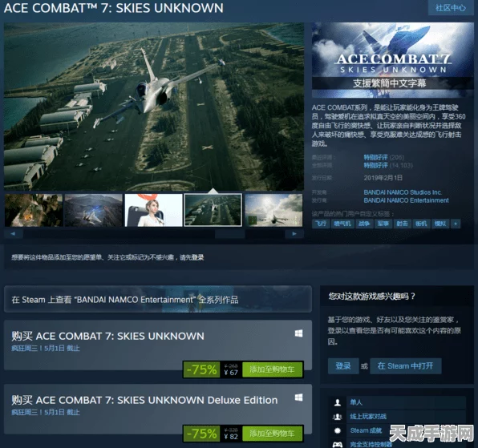The height and width of the screenshot is (448, 478).
Task: Show more tags with the plus button
Action: pos(456,224)
